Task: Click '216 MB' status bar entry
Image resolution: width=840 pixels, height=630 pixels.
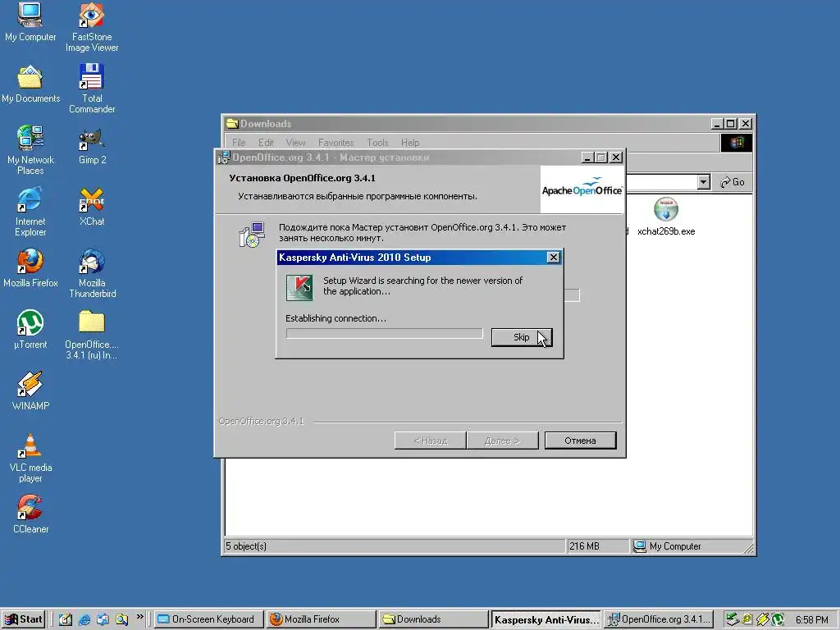Action: [x=584, y=546]
